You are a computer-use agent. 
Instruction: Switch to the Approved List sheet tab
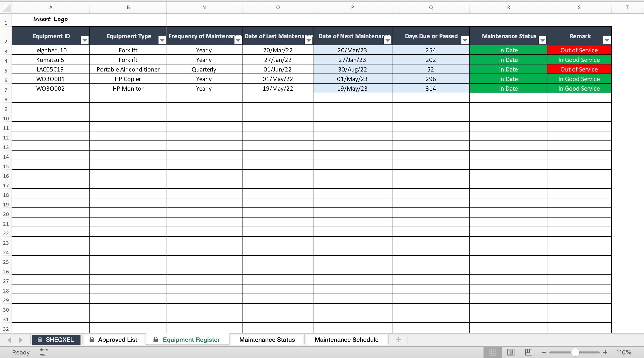pyautogui.click(x=114, y=340)
